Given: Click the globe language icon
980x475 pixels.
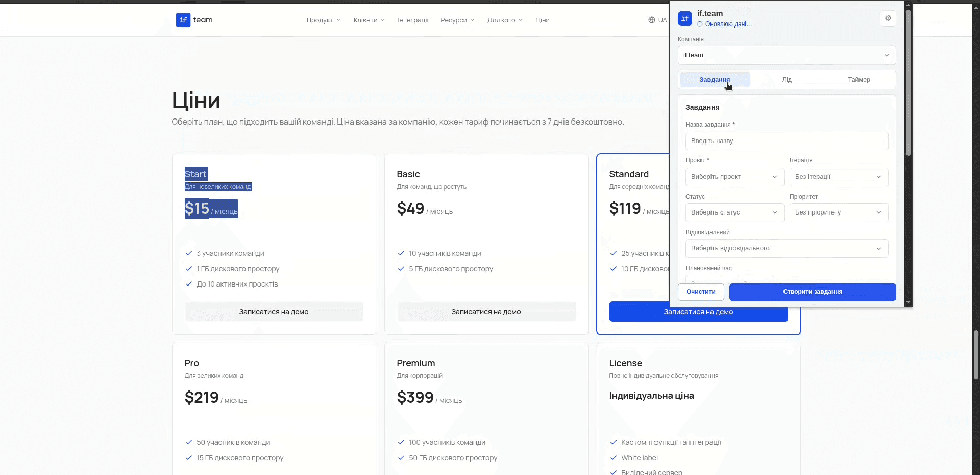Looking at the screenshot, I should pyautogui.click(x=652, y=20).
